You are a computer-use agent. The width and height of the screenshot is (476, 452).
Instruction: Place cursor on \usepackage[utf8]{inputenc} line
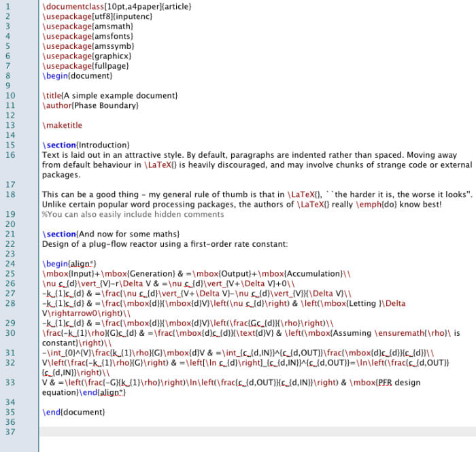click(97, 16)
